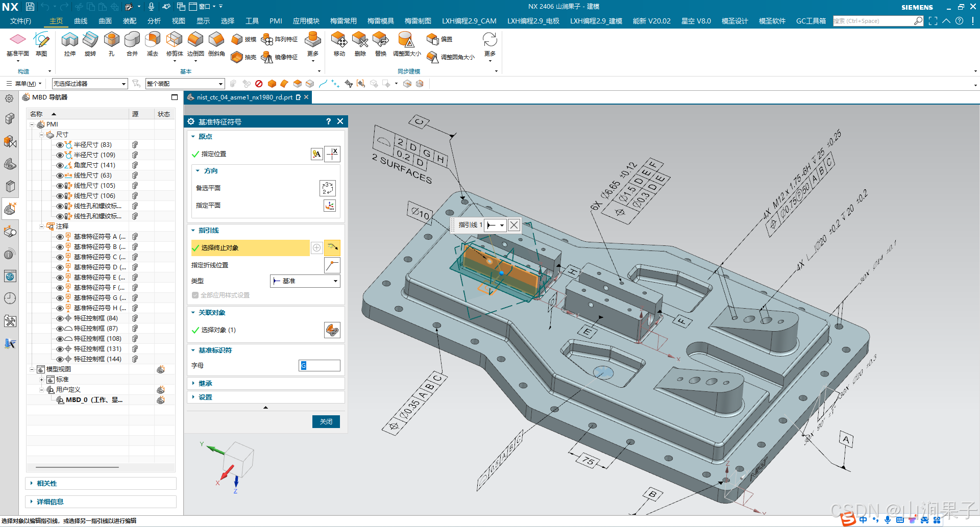Click the 镜像特征 mirror feature tool

pos(279,57)
